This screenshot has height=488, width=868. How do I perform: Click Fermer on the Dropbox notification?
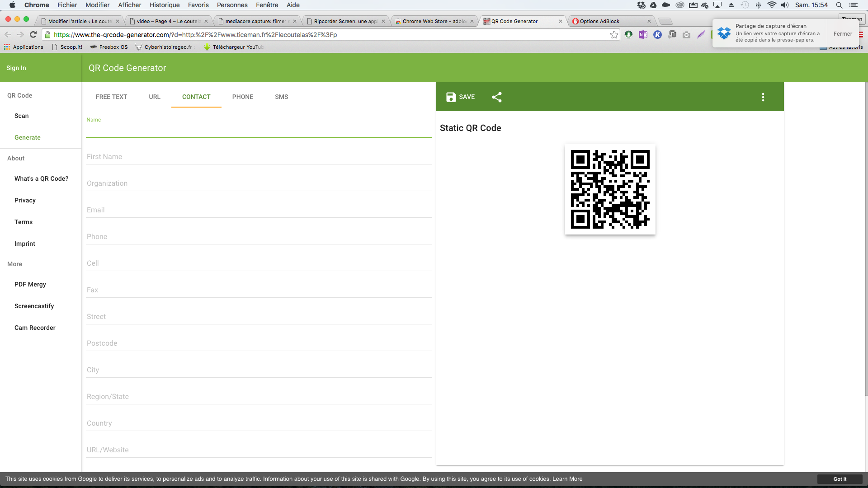click(x=843, y=34)
